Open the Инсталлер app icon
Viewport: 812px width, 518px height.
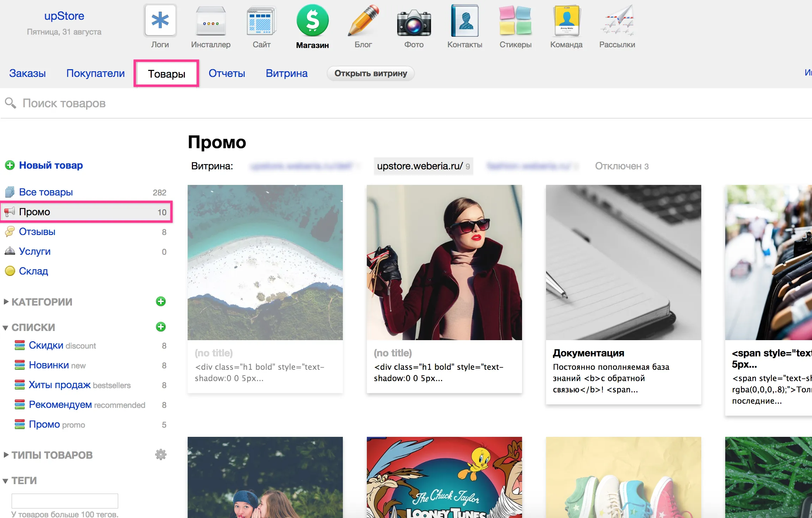click(211, 20)
